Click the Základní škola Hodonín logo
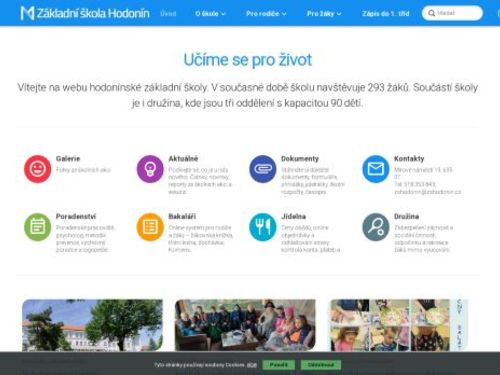This screenshot has height=375, width=500. [x=85, y=13]
